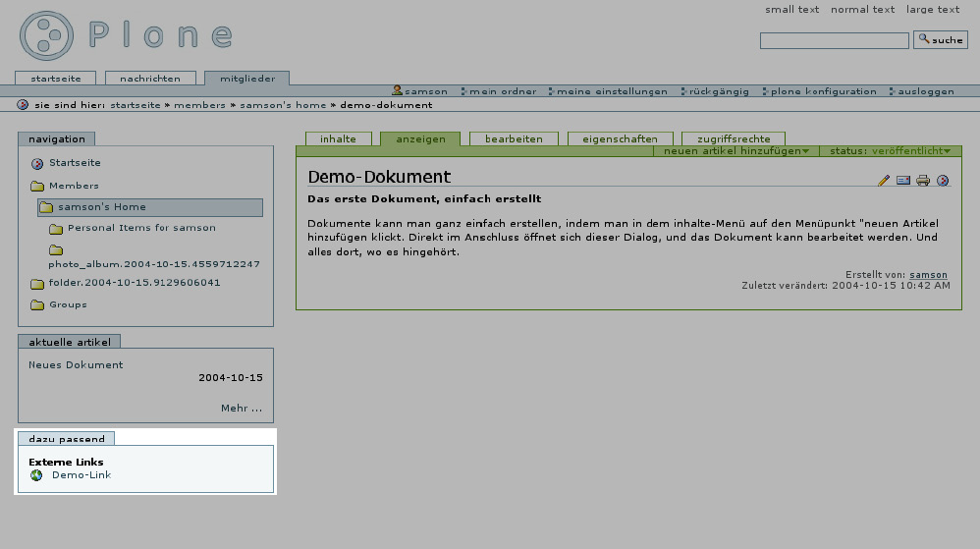Click 'ausloggen' to log out

point(925,91)
